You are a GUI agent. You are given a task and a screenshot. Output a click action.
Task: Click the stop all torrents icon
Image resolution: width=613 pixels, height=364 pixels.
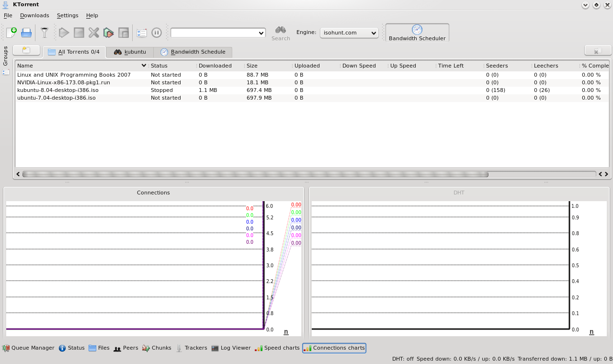coord(124,33)
